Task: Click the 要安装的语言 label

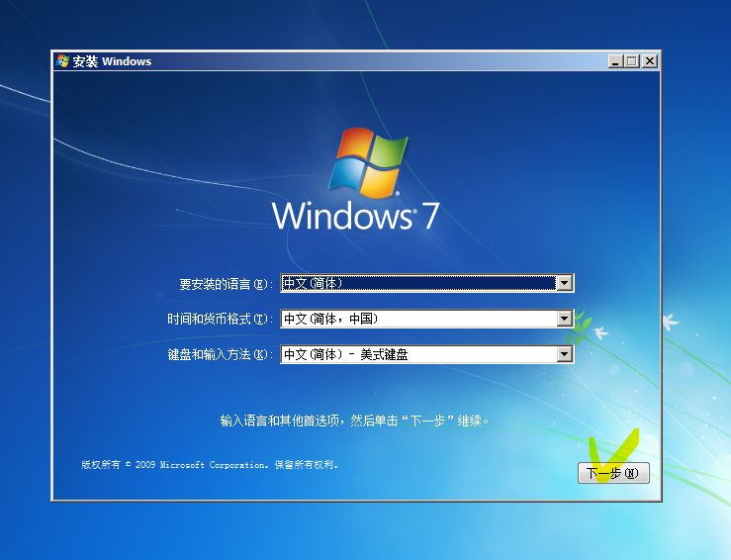Action: point(227,284)
